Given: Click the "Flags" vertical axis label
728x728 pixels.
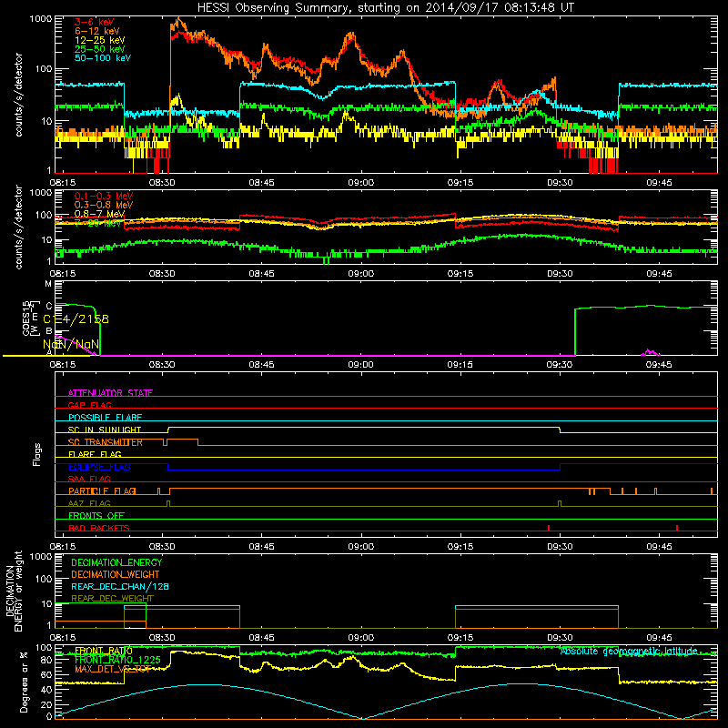Looking at the screenshot, I should [x=37, y=455].
